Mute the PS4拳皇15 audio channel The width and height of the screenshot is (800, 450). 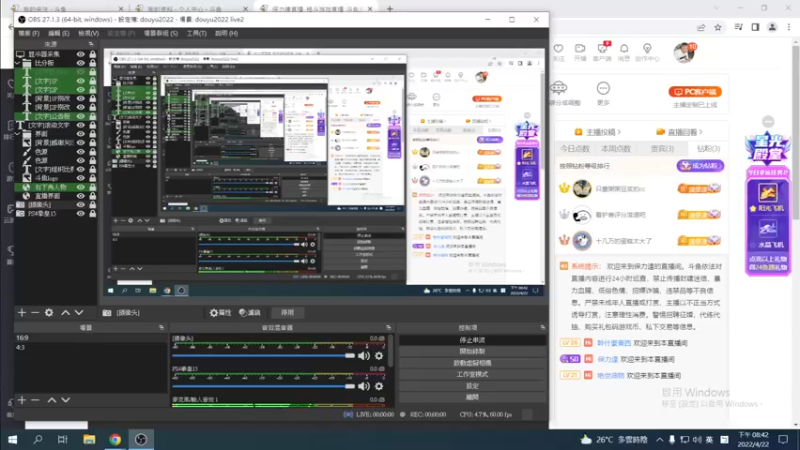(364, 386)
